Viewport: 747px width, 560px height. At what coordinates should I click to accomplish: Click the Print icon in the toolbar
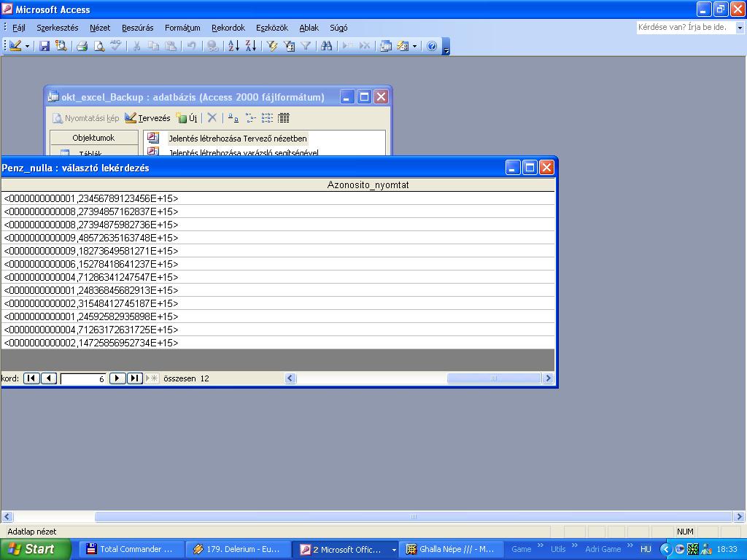(82, 46)
